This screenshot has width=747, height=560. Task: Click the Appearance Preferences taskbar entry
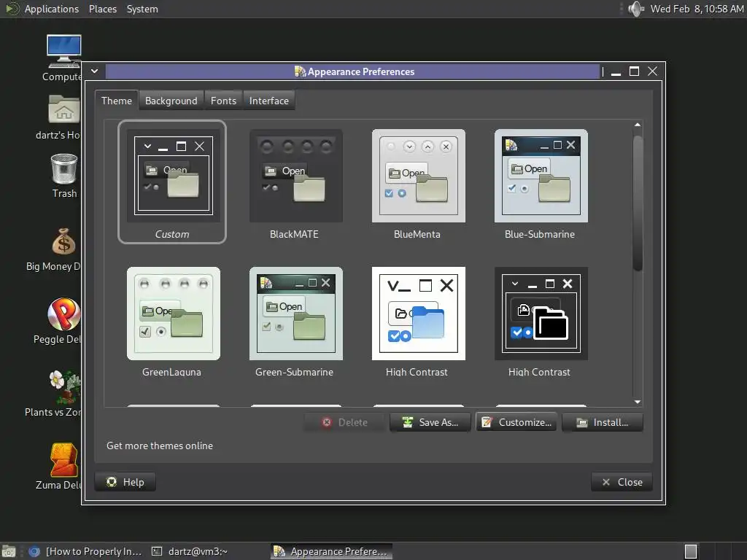click(x=332, y=551)
